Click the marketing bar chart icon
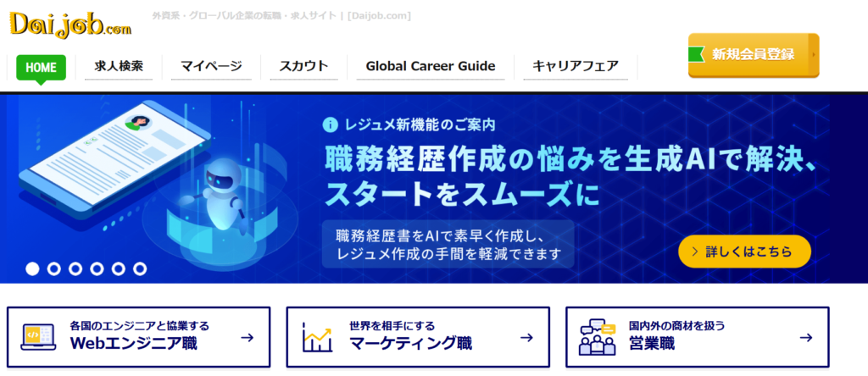Viewport: 868px width, 376px height. click(x=317, y=338)
